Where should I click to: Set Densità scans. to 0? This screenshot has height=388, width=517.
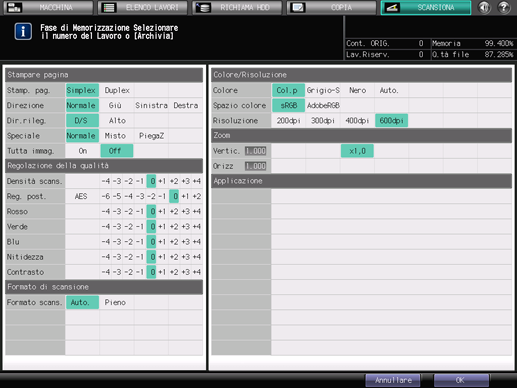pos(151,181)
